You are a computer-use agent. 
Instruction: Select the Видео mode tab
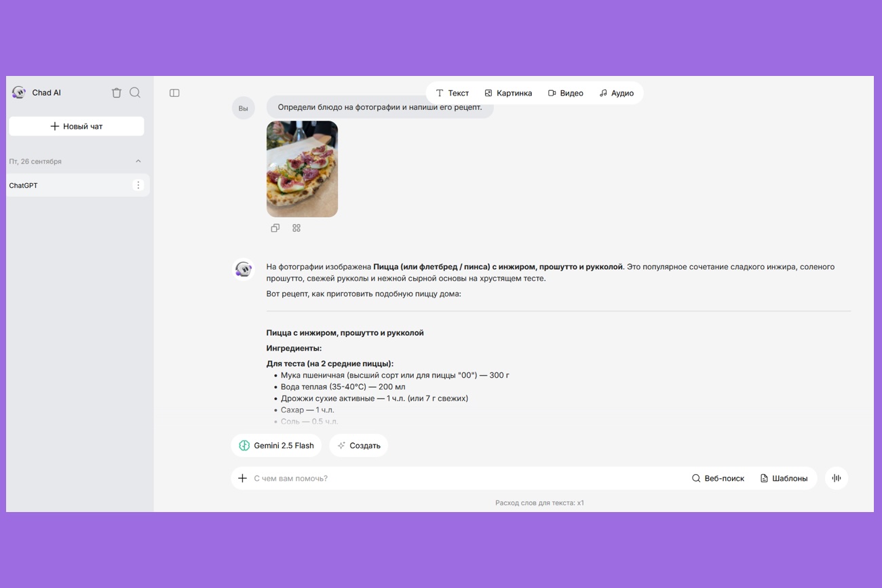[565, 93]
